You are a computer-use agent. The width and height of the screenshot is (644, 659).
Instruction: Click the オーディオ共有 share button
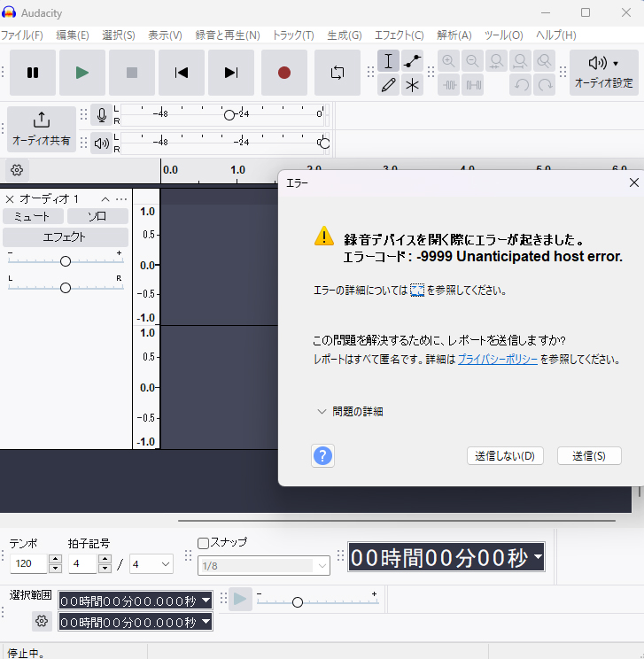click(42, 129)
